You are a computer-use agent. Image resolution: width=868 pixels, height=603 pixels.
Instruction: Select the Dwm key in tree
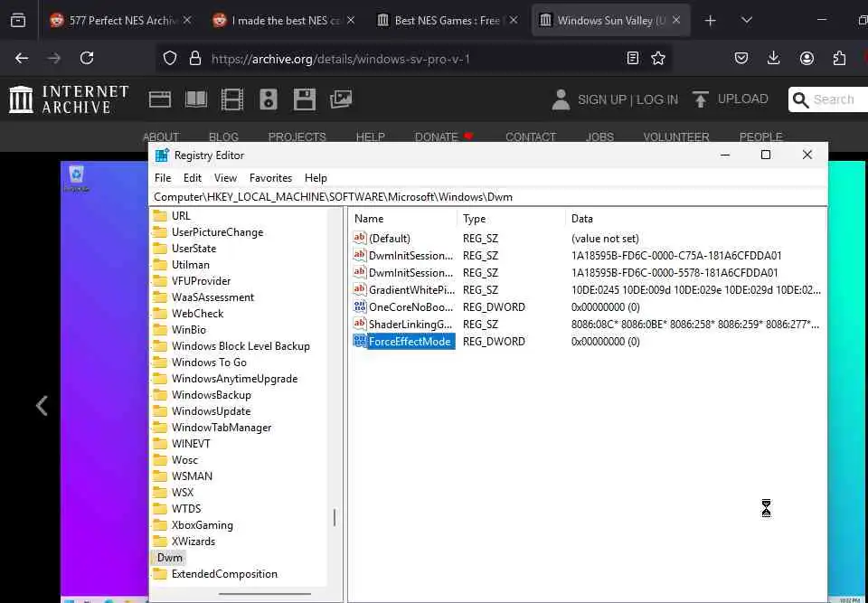[169, 558]
